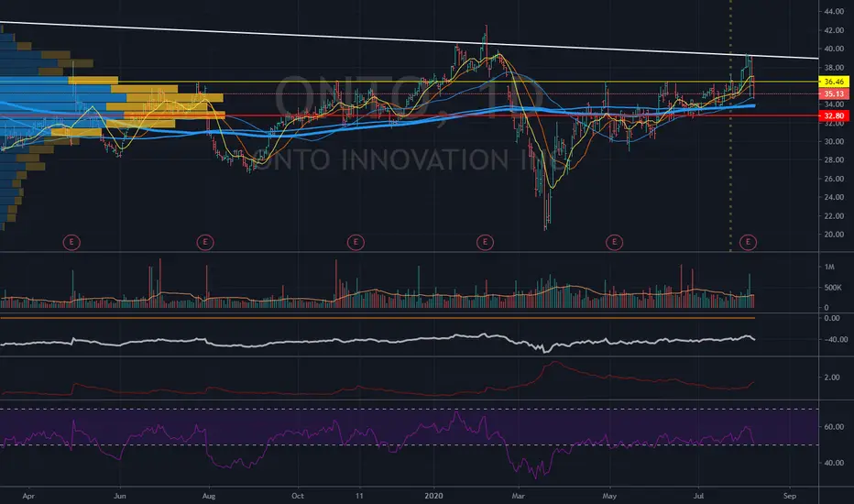This screenshot has width=854, height=504.
Task: Click the 26.00 price axis value
Action: click(x=834, y=179)
